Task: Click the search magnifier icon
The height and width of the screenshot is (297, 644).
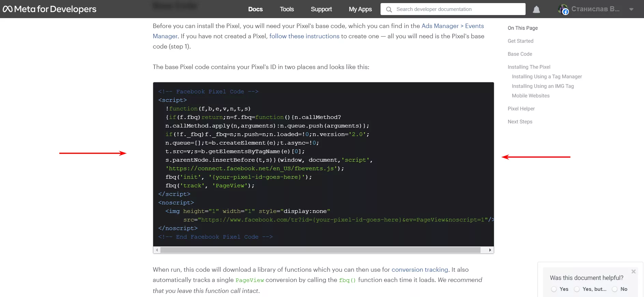Action: click(389, 9)
